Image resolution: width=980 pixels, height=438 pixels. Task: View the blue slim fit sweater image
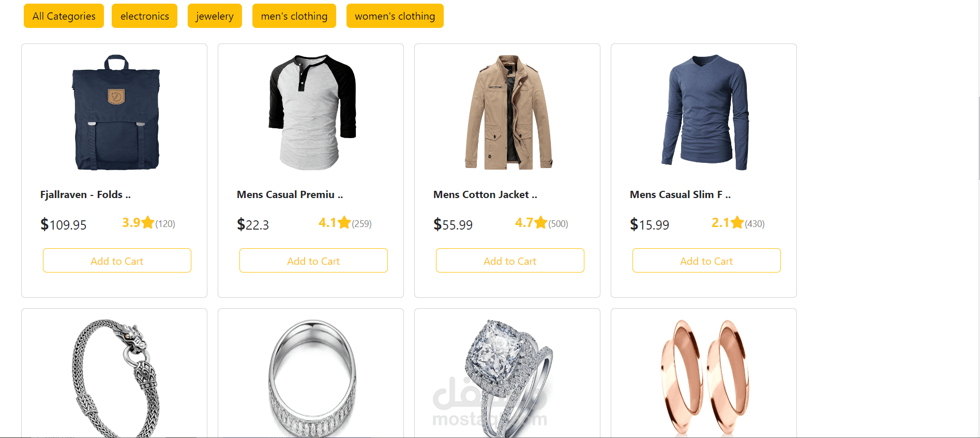click(705, 112)
